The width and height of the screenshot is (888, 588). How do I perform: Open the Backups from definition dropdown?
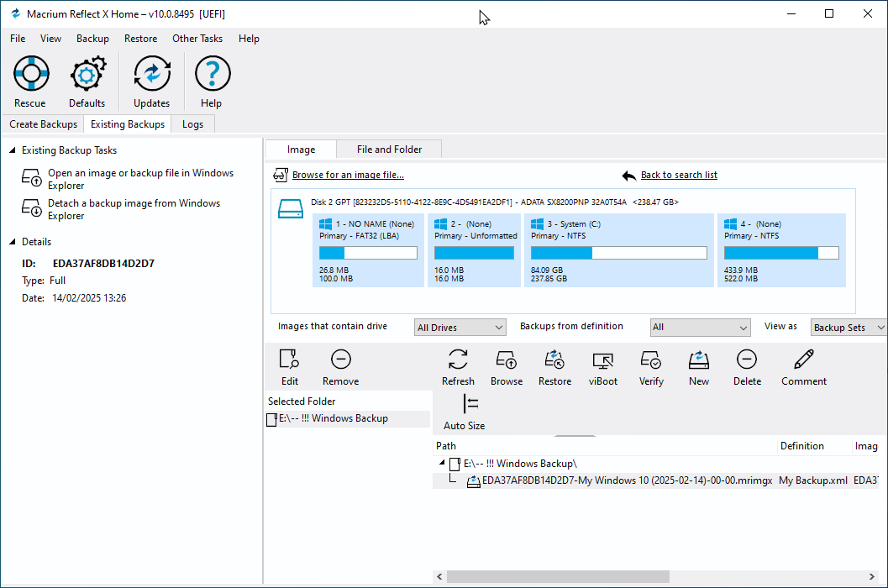700,327
